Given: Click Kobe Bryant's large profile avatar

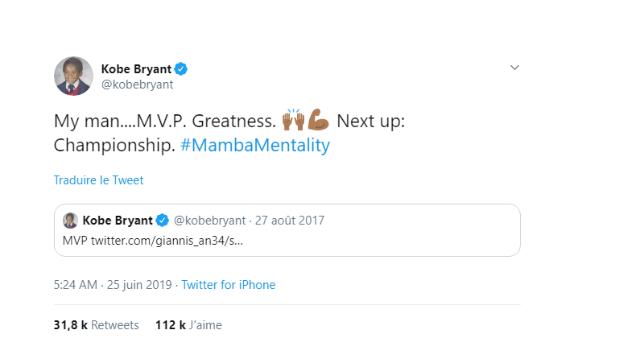Looking at the screenshot, I should [73, 76].
